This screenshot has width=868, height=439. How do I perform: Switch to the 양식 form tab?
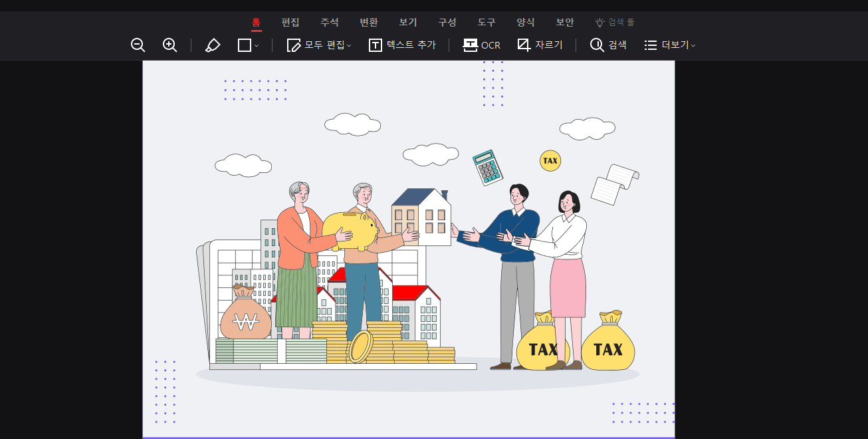(526, 22)
